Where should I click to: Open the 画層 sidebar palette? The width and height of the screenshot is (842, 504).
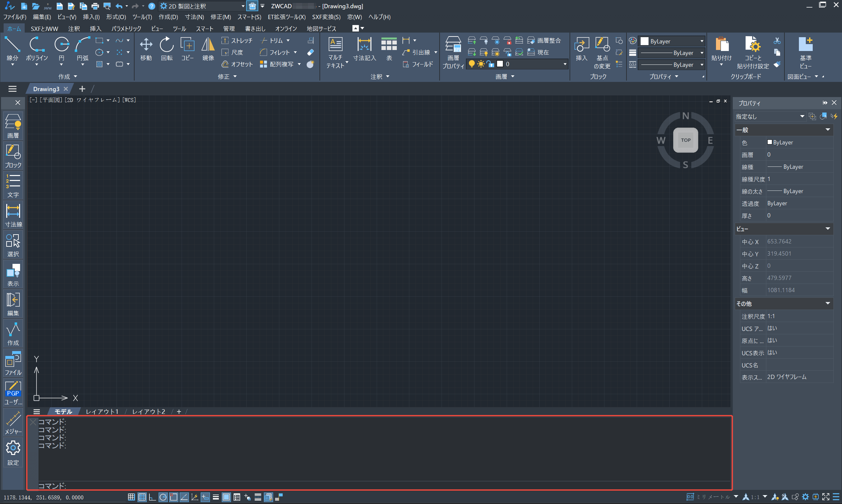(13, 126)
